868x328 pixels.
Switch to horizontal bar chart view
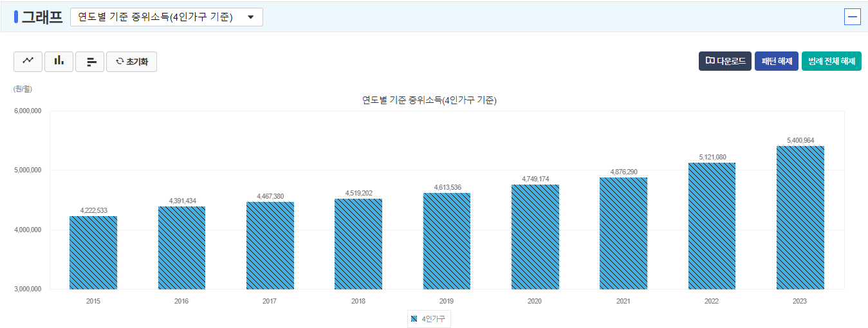90,61
